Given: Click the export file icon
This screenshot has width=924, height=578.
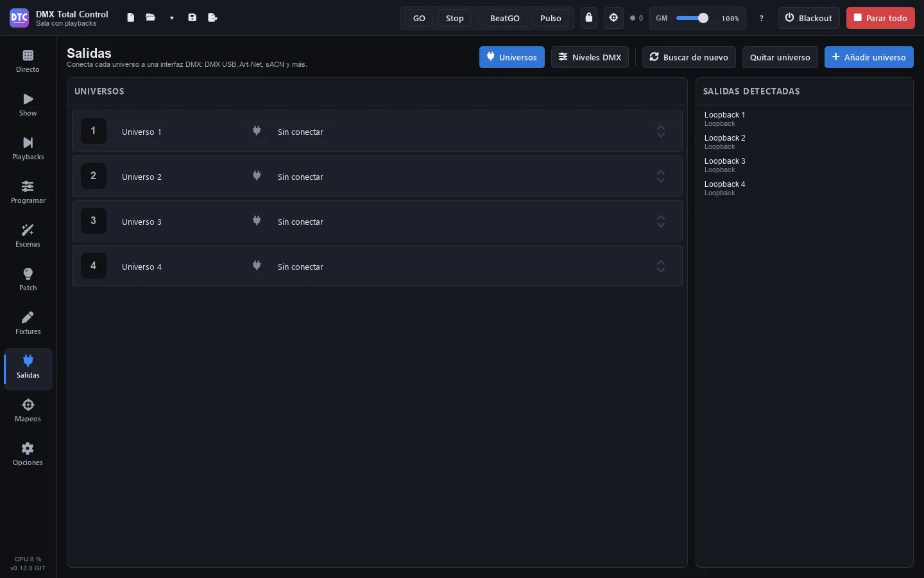Looking at the screenshot, I should click(213, 18).
